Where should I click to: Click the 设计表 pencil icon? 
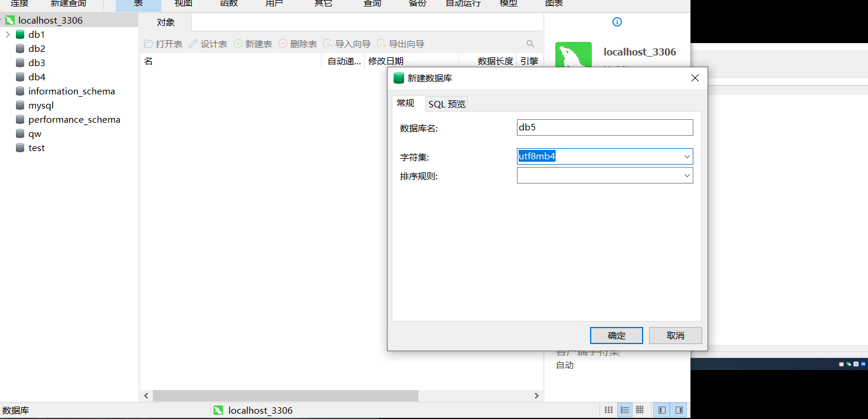[x=194, y=44]
